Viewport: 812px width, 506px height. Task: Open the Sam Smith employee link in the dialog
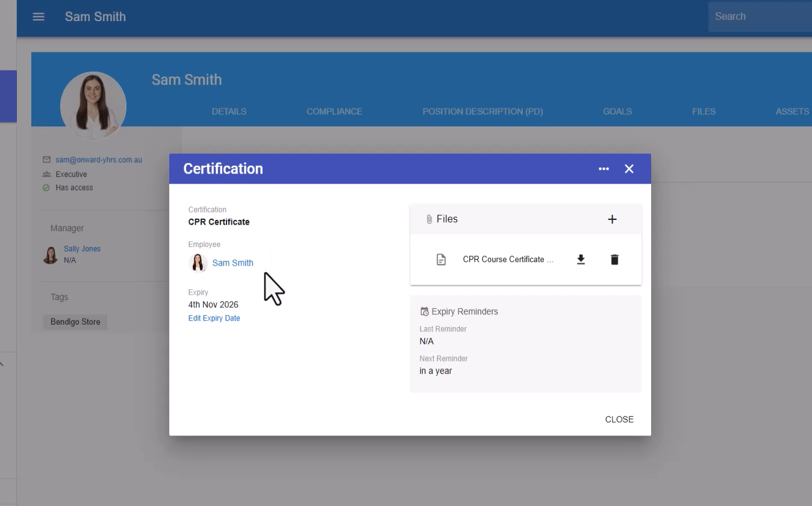(233, 263)
